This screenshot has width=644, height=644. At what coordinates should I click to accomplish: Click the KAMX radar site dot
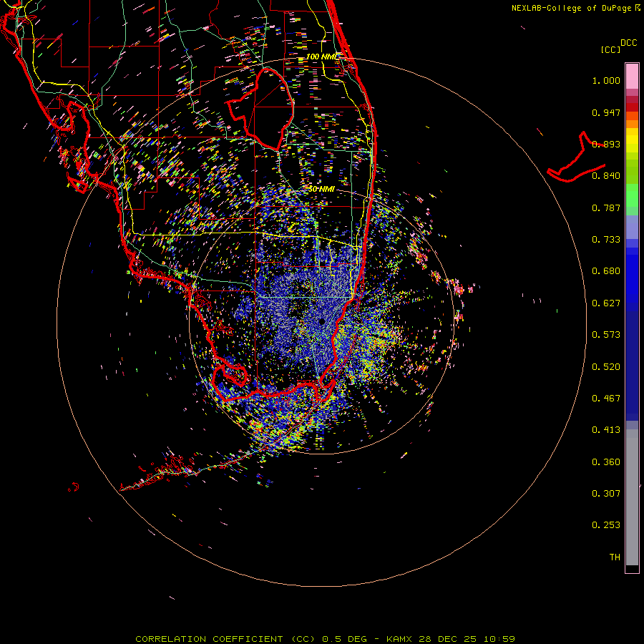[x=322, y=321]
